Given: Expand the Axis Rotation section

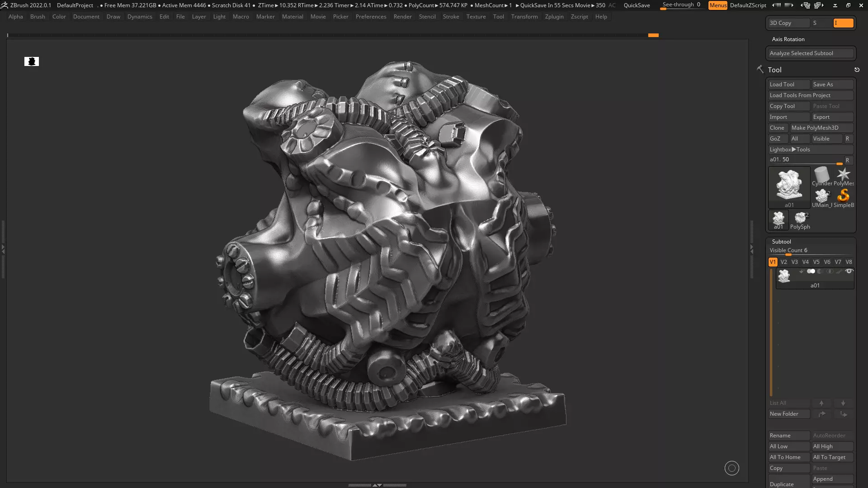Looking at the screenshot, I should pyautogui.click(x=788, y=39).
